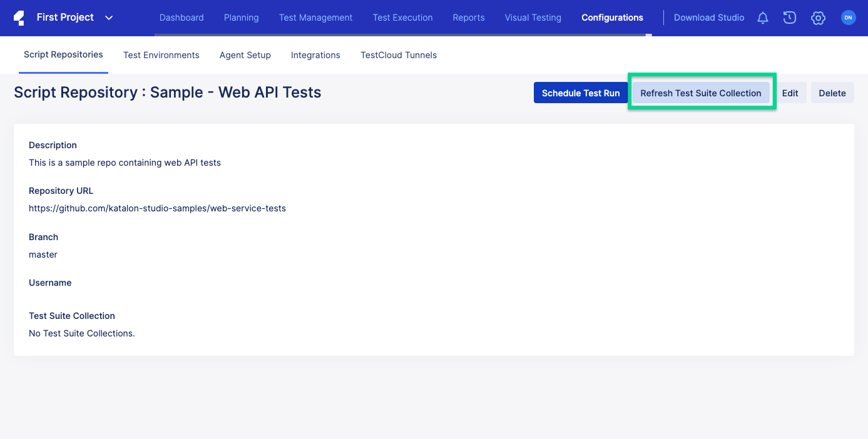View recent activity history icon
This screenshot has height=439, width=868.
point(789,18)
